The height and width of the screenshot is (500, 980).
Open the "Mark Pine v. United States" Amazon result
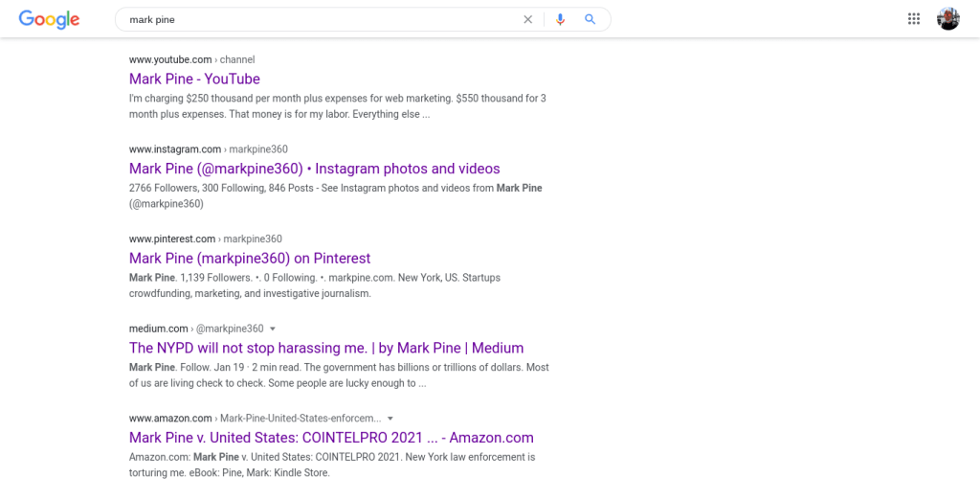(330, 438)
